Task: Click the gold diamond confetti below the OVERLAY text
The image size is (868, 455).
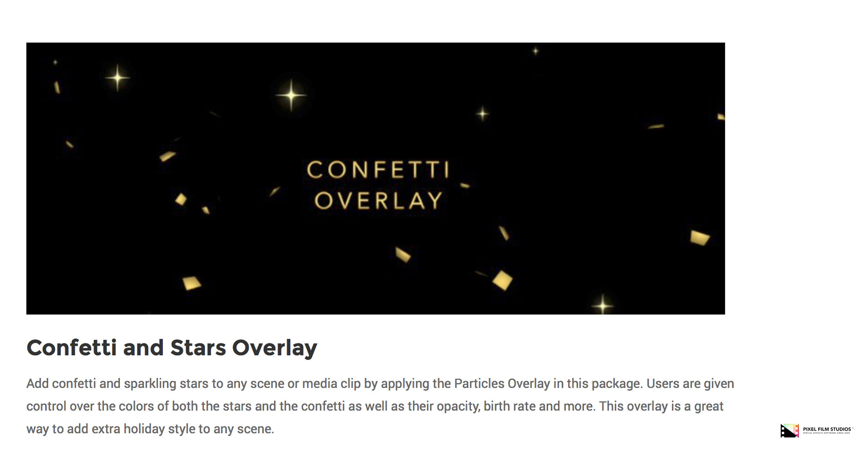Action: click(x=502, y=280)
